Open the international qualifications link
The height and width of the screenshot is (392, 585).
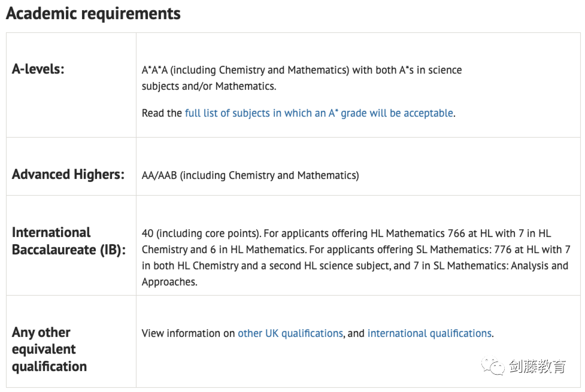click(429, 333)
